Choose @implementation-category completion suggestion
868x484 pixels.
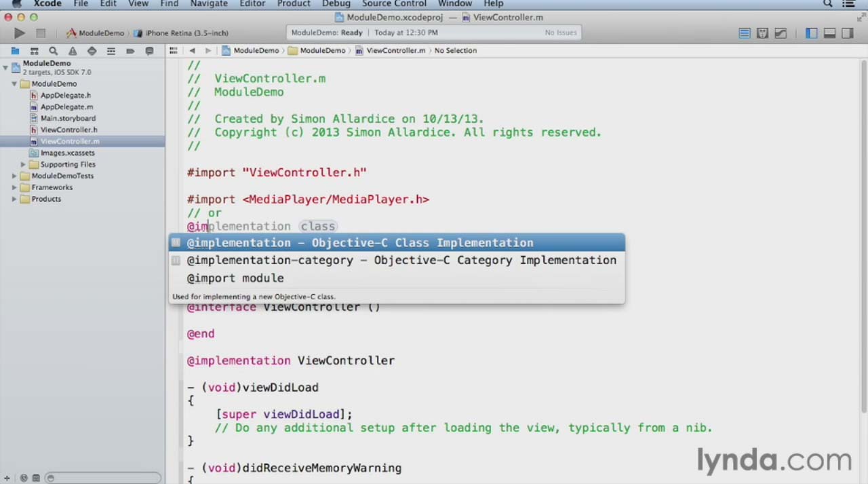(397, 260)
